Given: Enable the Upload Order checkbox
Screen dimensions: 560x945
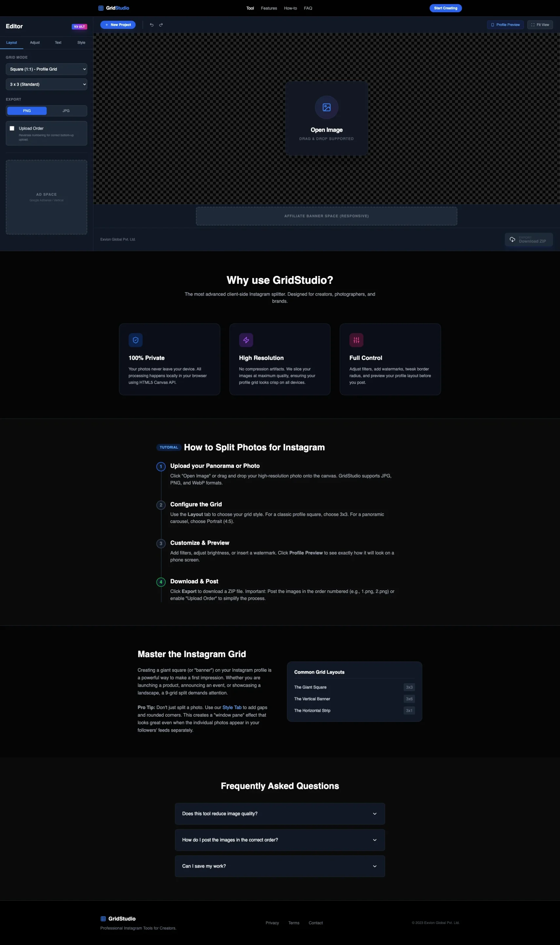Looking at the screenshot, I should 12,128.
